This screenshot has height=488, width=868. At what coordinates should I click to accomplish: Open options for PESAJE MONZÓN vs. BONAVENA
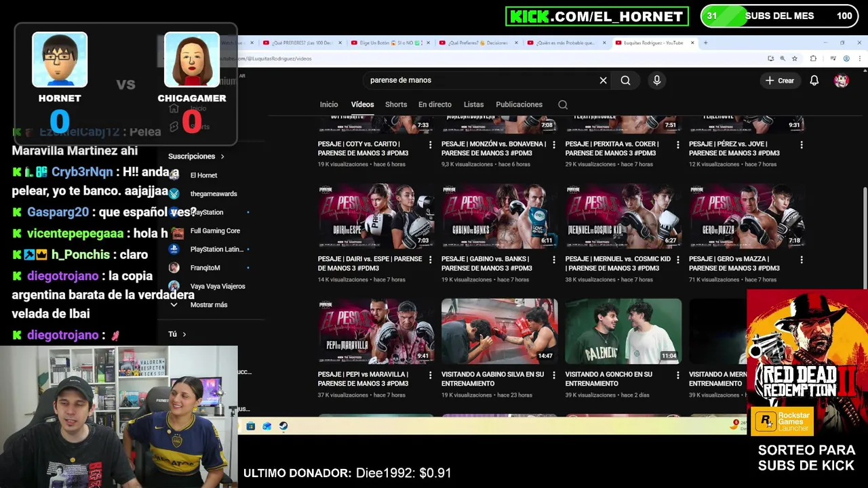pyautogui.click(x=554, y=145)
